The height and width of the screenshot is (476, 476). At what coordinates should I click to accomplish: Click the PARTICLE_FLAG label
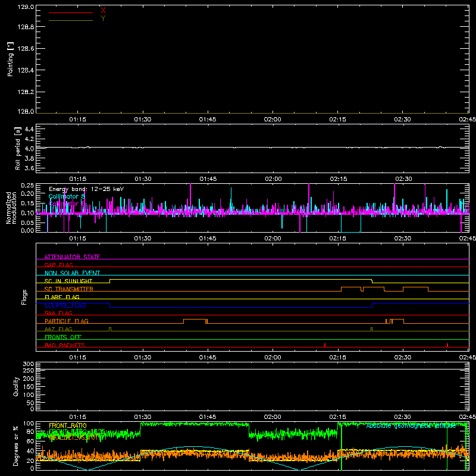click(67, 321)
